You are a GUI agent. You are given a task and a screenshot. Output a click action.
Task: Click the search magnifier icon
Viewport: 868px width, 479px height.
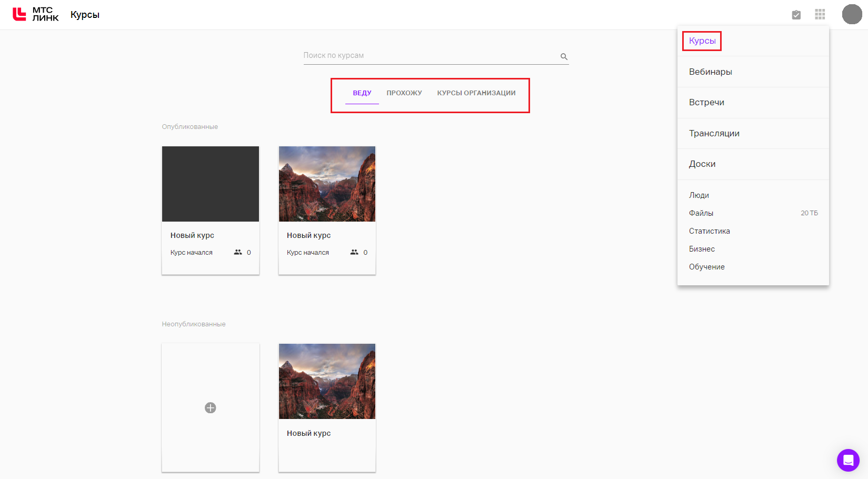564,56
